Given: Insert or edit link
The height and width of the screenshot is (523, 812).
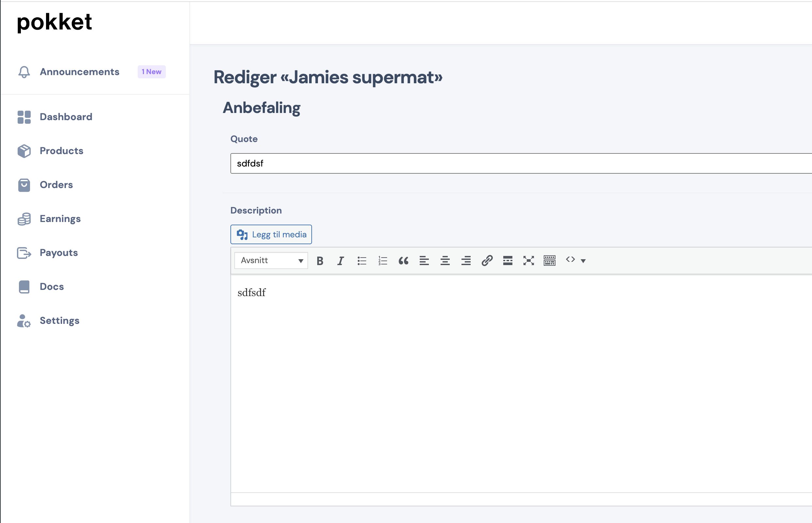Looking at the screenshot, I should click(x=487, y=261).
